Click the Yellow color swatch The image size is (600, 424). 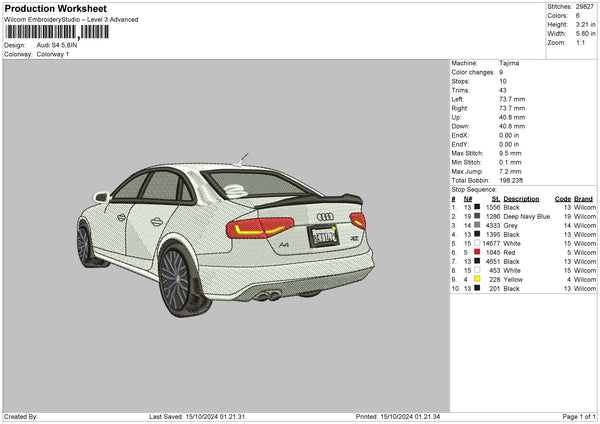tap(477, 279)
